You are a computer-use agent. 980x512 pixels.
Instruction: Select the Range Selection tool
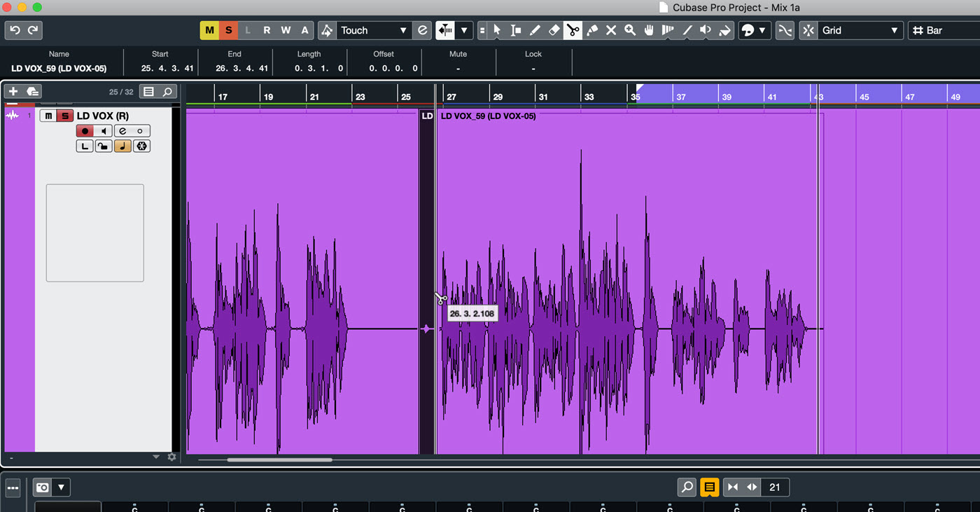click(516, 30)
